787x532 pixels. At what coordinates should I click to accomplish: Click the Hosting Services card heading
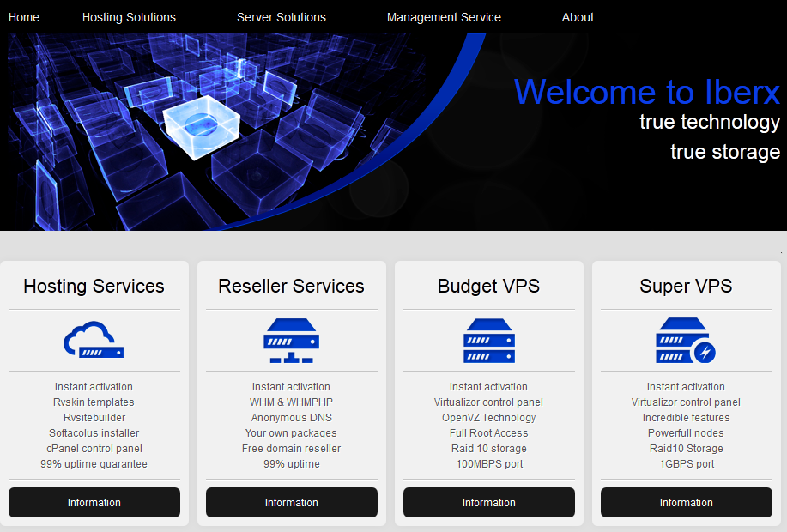94,286
